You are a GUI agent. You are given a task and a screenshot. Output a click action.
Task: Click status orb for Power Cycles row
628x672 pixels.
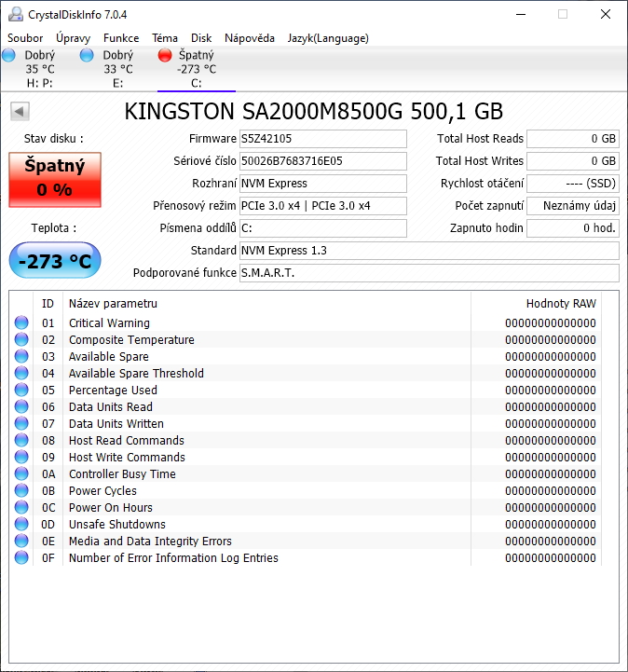21,490
